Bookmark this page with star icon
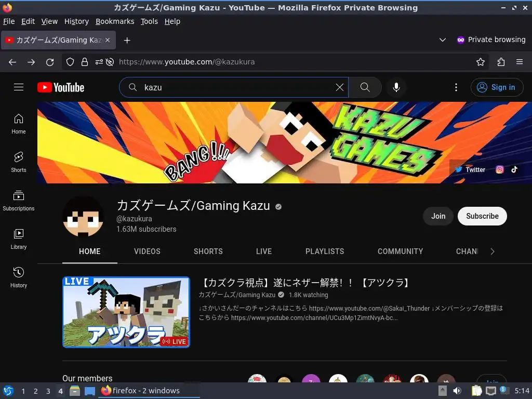 (480, 62)
